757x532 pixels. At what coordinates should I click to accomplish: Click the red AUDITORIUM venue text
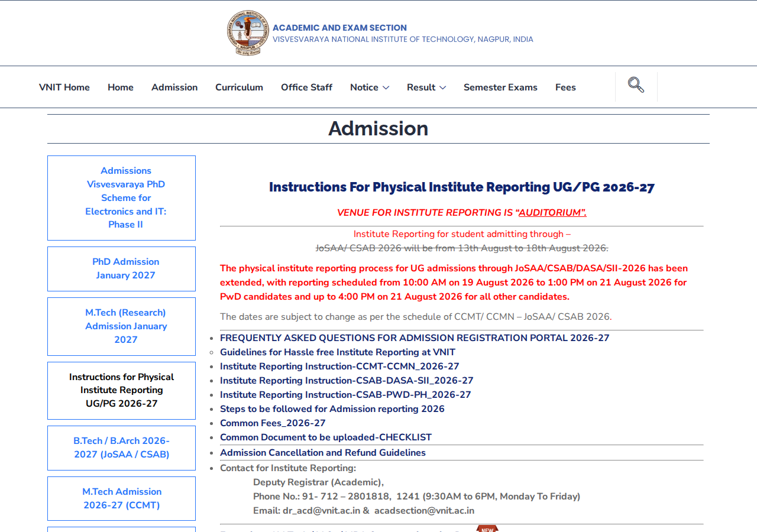(552, 213)
